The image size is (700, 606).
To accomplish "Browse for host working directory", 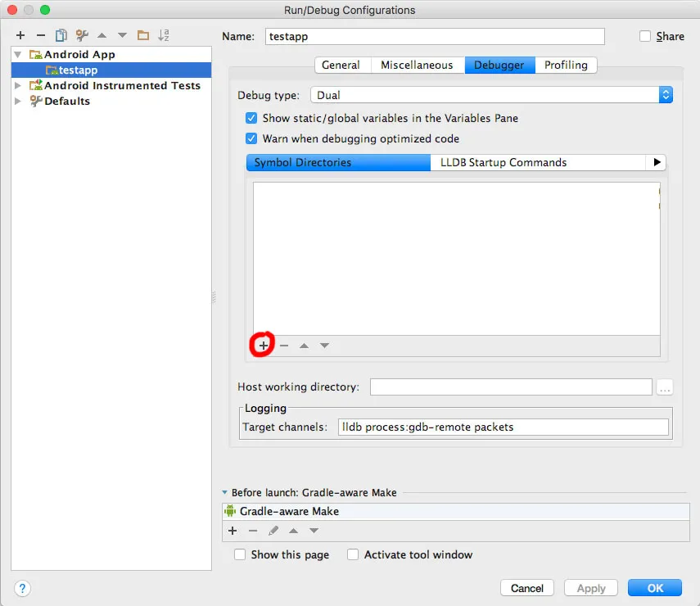I will tap(665, 387).
